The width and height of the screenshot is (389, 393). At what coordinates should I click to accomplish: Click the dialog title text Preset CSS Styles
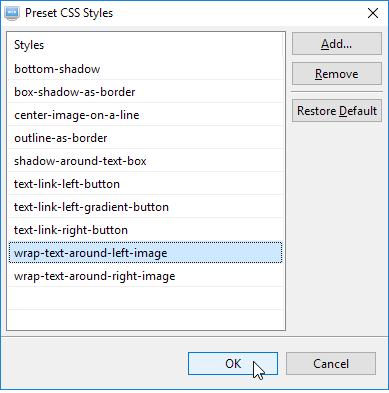coord(69,13)
